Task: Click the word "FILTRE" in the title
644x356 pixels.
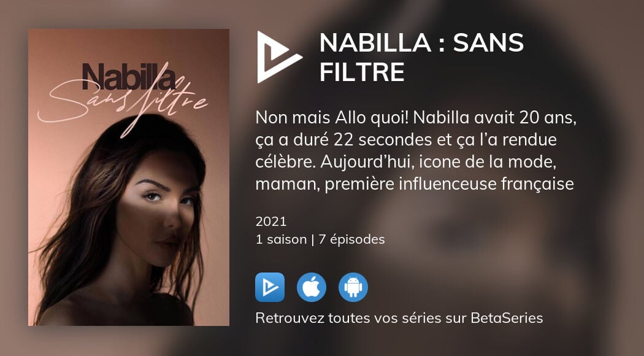Action: pos(362,72)
